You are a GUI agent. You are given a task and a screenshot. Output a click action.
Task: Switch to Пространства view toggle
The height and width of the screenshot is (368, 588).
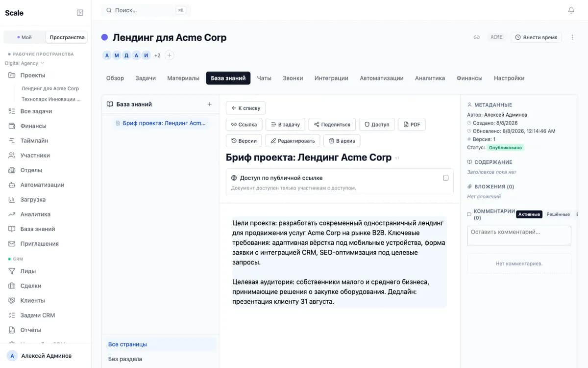point(67,37)
